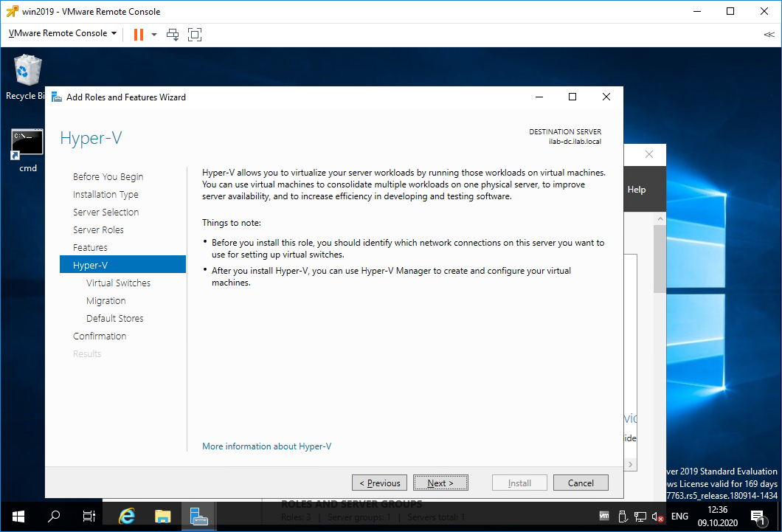Image resolution: width=782 pixels, height=532 pixels.
Task: Click Server Manager scroll up arrow
Action: pyautogui.click(x=660, y=219)
